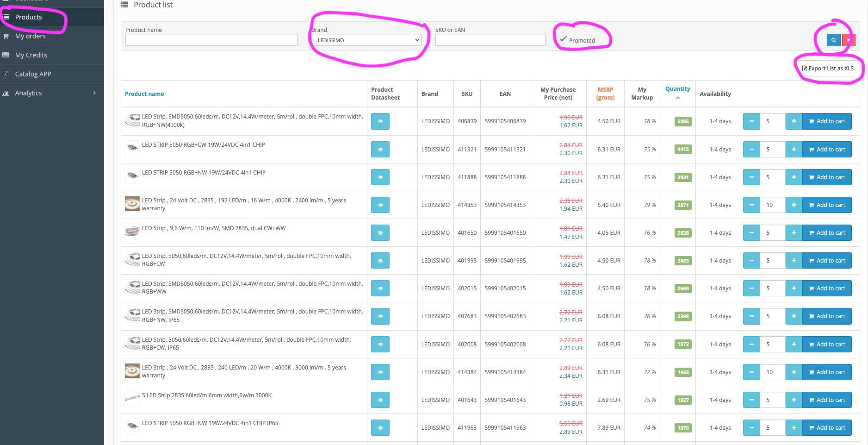Increase quantity for SKU 407683
This screenshot has width=868, height=445.
point(794,316)
